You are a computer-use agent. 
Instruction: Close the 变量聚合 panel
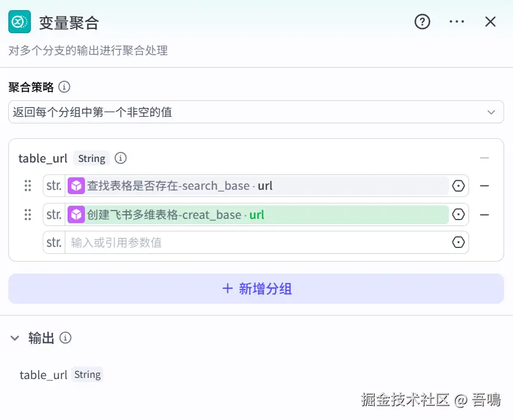tap(490, 22)
